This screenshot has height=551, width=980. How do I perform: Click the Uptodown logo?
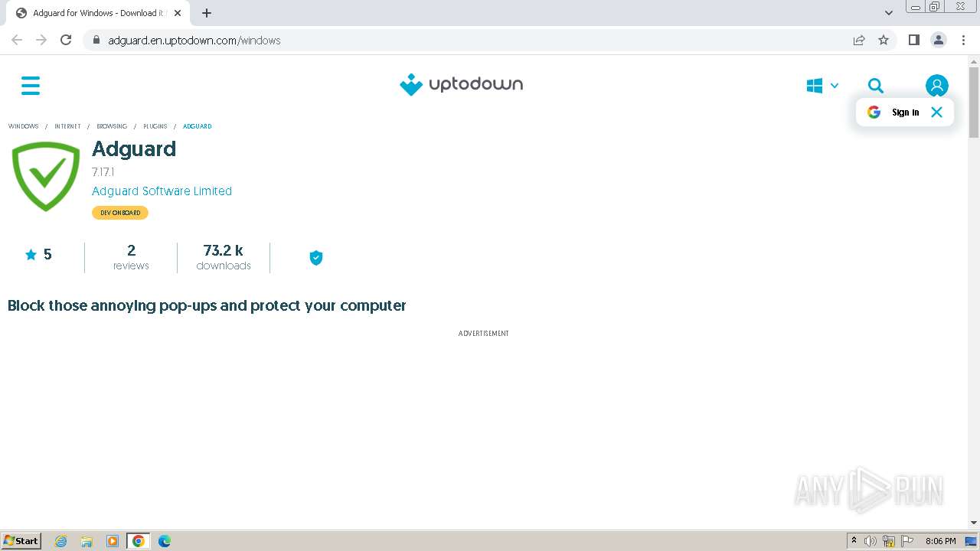click(x=461, y=84)
